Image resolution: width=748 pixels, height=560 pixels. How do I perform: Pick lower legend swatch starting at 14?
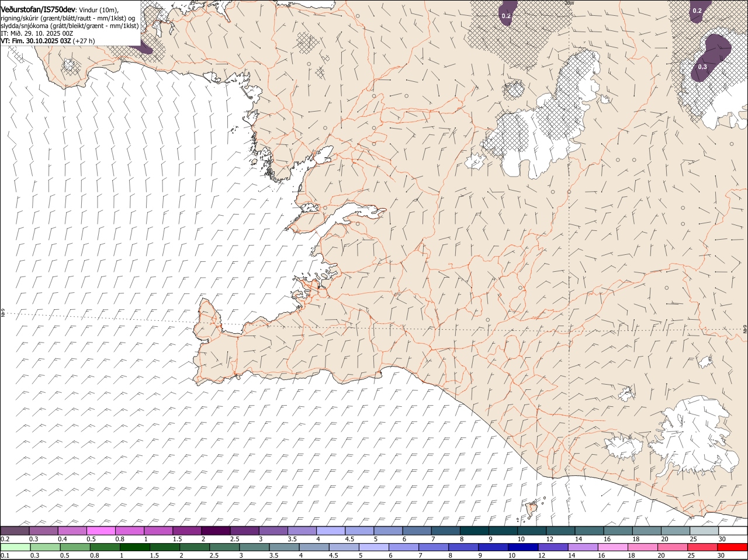pos(583,547)
